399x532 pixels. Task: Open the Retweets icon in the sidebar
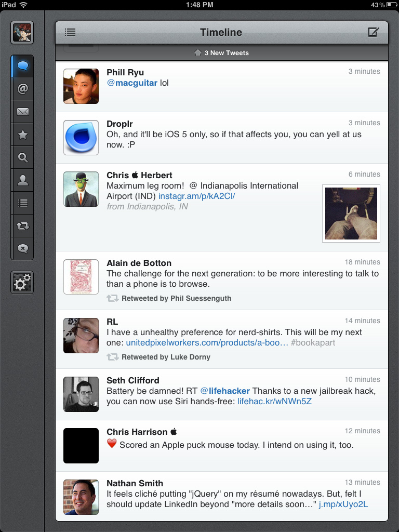(22, 225)
